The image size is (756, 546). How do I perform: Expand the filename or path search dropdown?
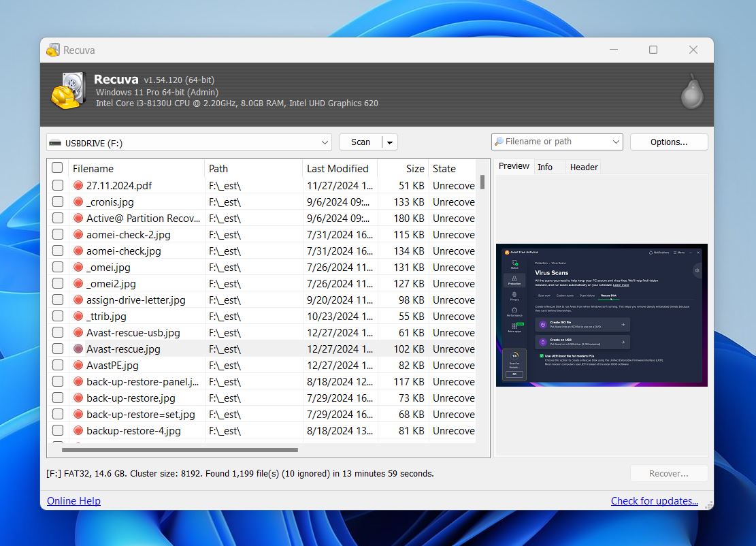[x=614, y=142]
